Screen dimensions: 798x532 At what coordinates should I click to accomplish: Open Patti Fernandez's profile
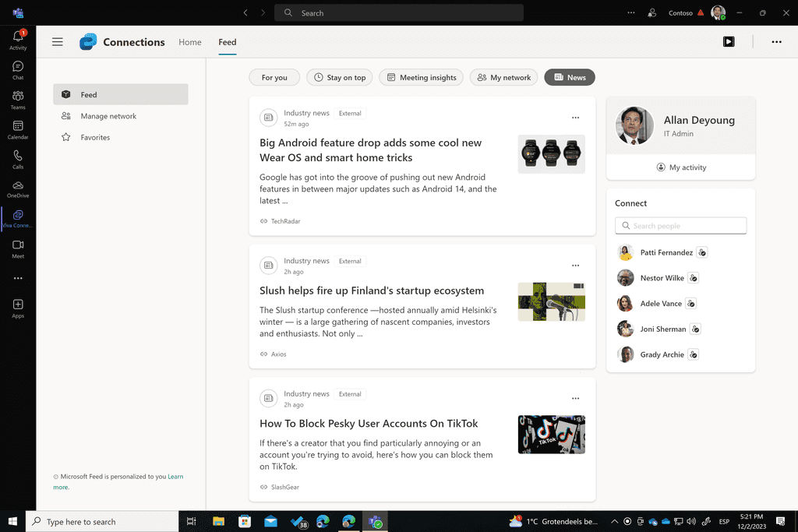pyautogui.click(x=666, y=252)
